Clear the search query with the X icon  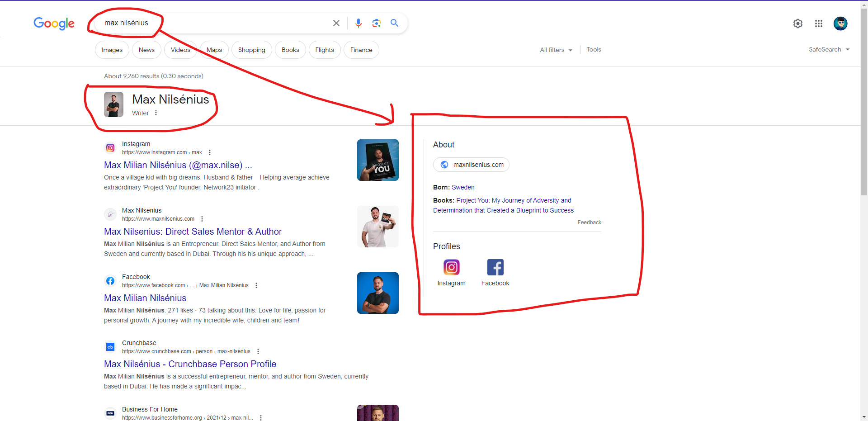[336, 23]
